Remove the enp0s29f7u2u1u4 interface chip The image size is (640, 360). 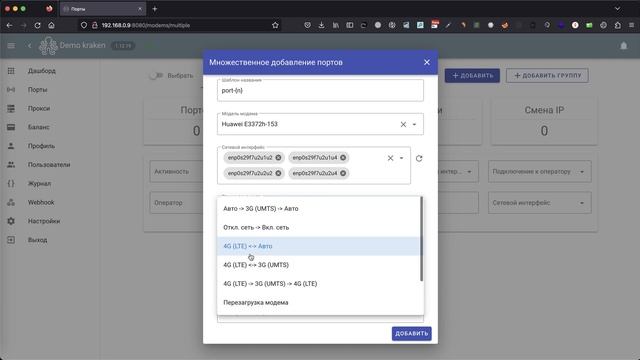point(343,158)
